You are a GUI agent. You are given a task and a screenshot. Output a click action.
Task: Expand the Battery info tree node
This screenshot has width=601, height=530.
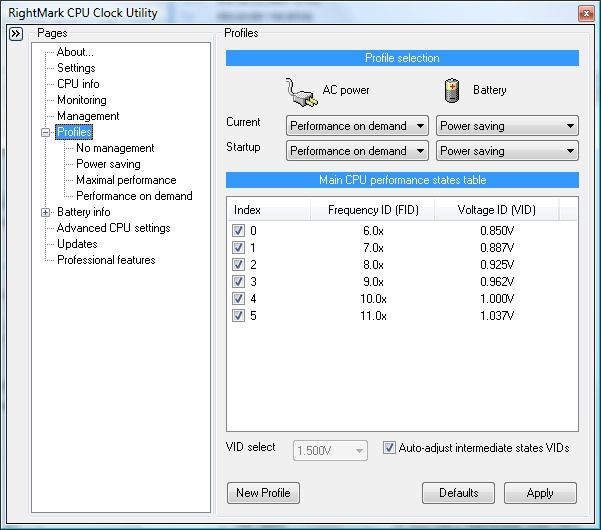pyautogui.click(x=46, y=212)
